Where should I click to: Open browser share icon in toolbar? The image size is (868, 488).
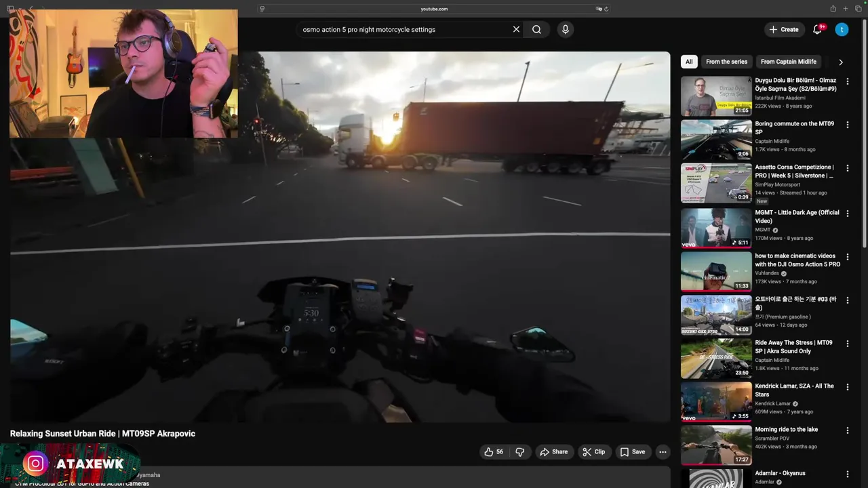[833, 9]
